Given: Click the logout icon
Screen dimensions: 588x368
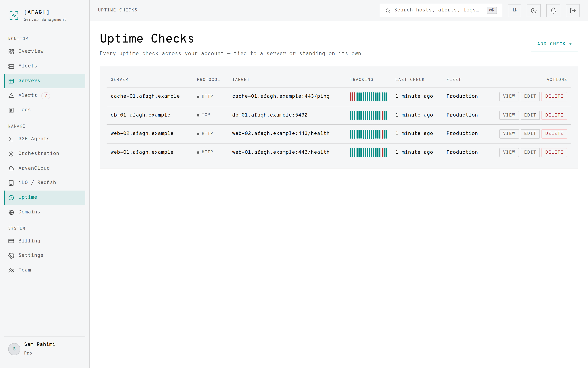Looking at the screenshot, I should (573, 10).
